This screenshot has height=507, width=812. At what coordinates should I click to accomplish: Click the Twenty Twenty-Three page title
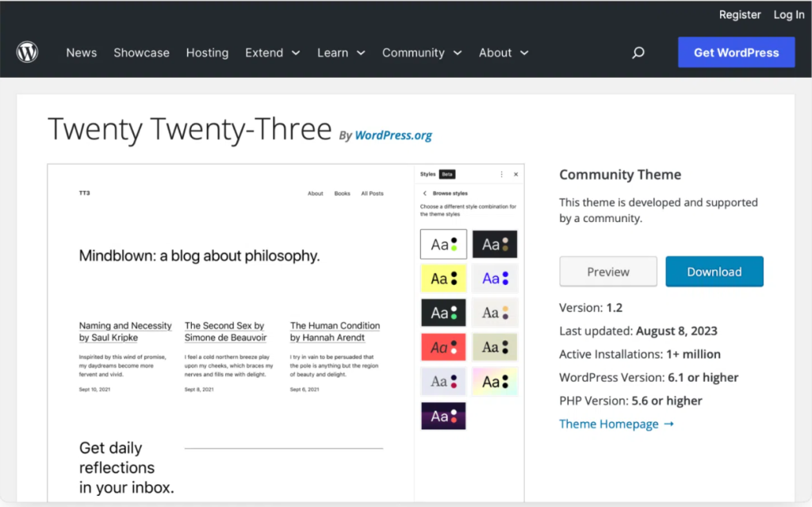point(190,129)
